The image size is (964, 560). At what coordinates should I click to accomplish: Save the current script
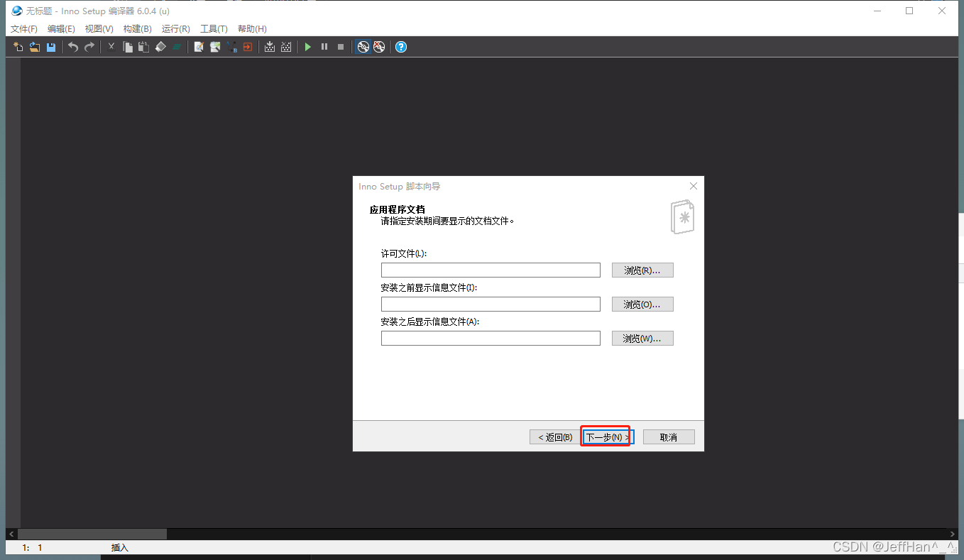coord(50,47)
